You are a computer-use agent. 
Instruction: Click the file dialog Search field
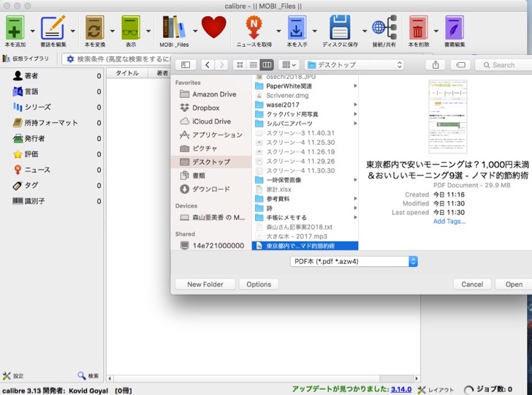[503, 65]
